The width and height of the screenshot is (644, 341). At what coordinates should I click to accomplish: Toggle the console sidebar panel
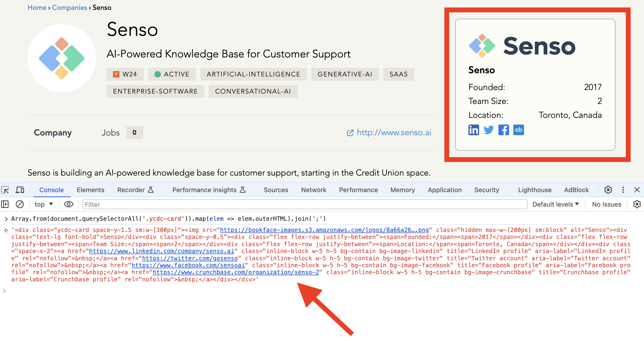(x=5, y=204)
